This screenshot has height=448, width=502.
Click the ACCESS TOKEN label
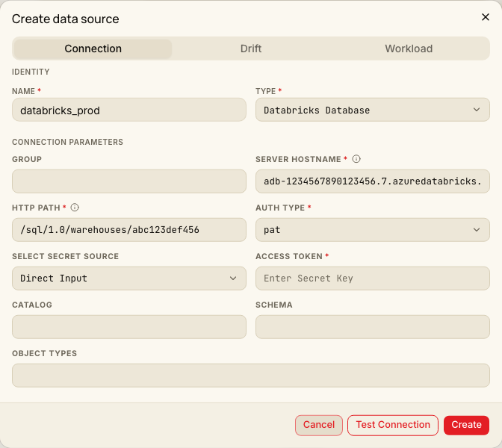click(289, 256)
